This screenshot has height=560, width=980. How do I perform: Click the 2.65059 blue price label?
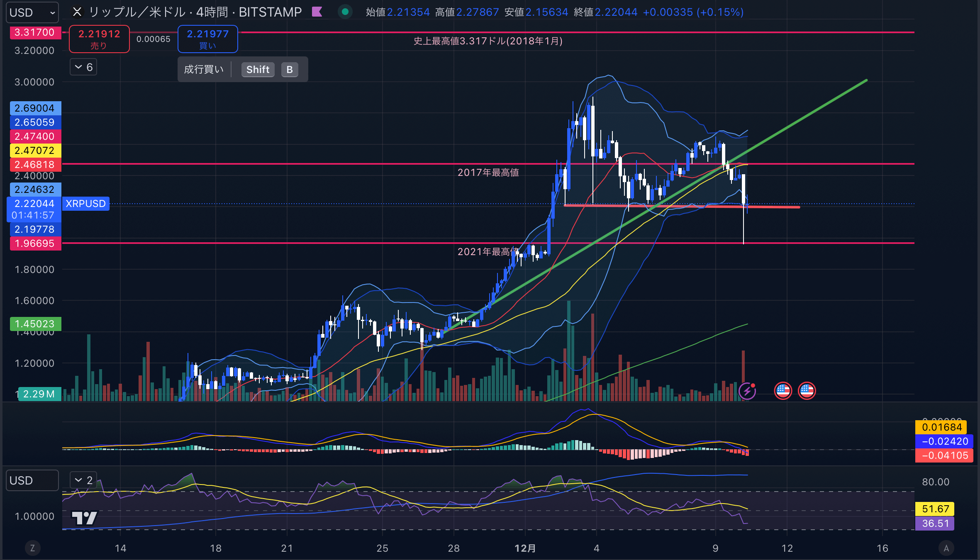pyautogui.click(x=35, y=122)
